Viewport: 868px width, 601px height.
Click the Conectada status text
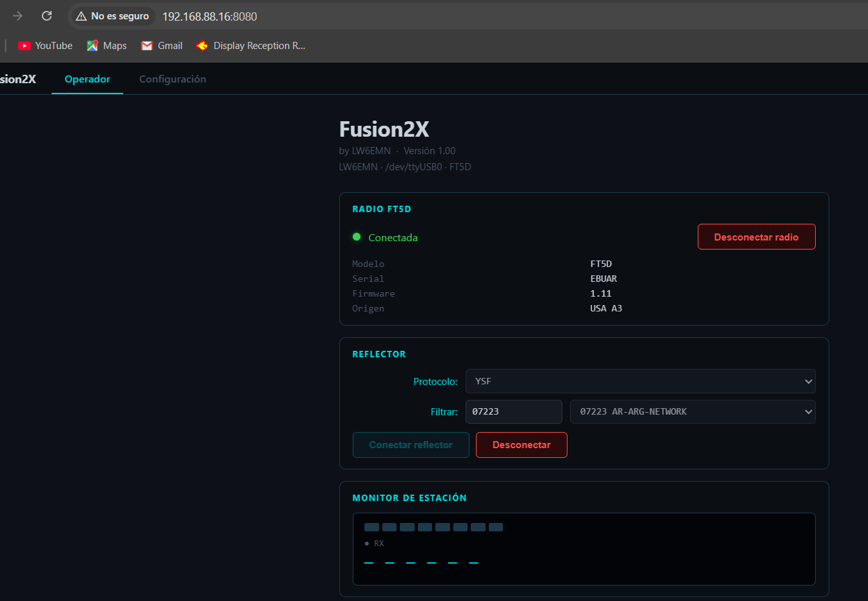click(x=393, y=237)
